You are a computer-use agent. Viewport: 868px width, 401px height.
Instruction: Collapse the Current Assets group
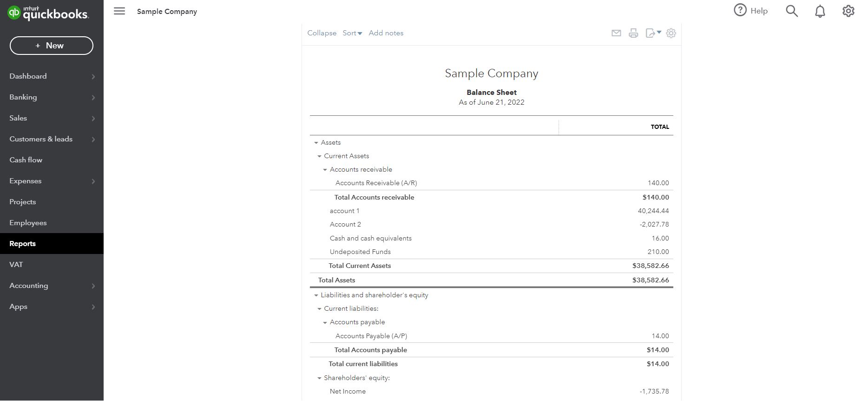click(320, 156)
